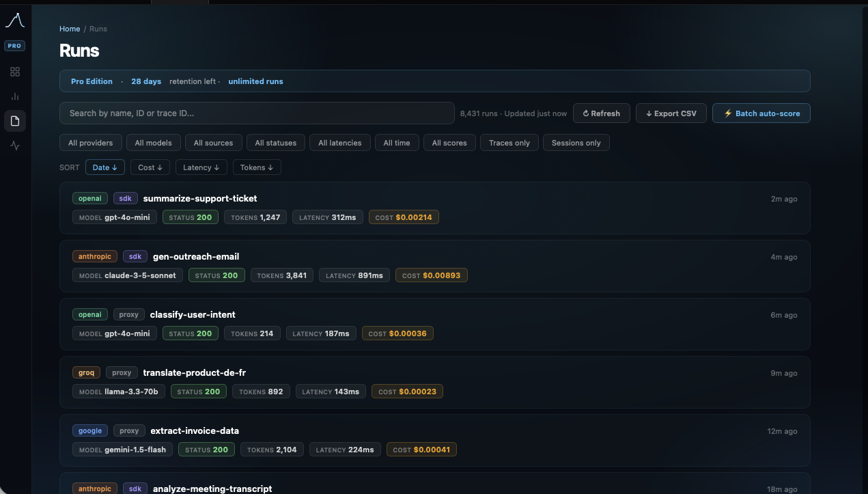This screenshot has width=868, height=494.
Task: Click openai tag on summarize-support-ticket row
Action: pos(90,198)
